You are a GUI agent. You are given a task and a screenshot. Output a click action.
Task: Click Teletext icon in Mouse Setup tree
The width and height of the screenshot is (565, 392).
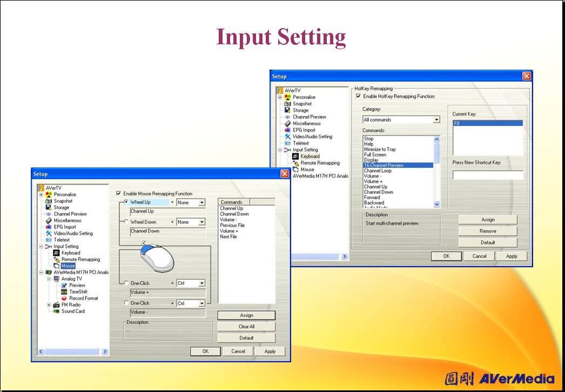pyautogui.click(x=49, y=240)
